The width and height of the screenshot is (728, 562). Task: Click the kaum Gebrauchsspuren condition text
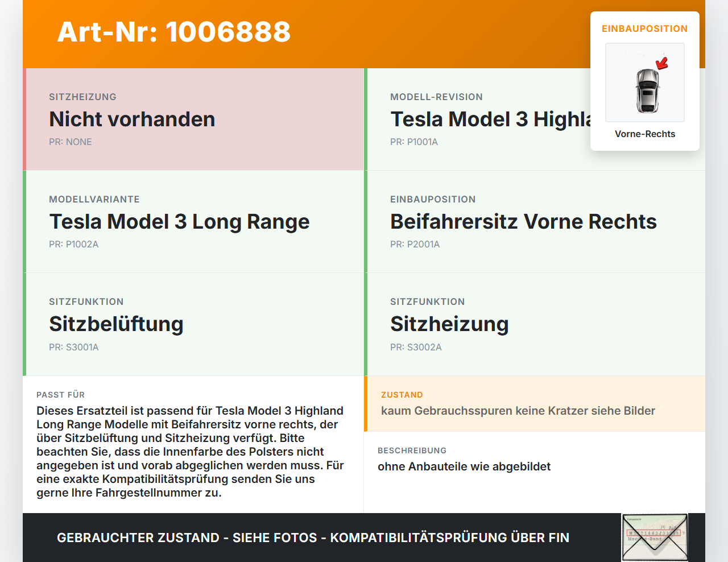click(518, 411)
